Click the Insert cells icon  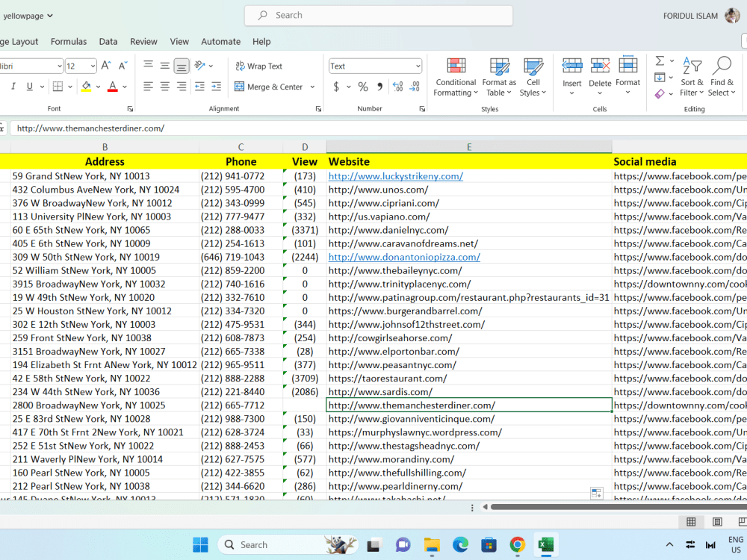571,66
